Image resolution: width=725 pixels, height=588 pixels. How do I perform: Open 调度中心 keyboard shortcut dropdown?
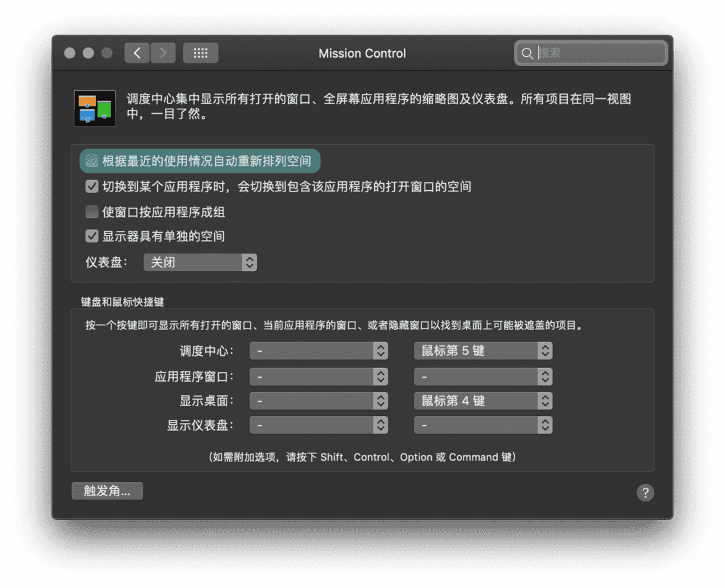[318, 351]
